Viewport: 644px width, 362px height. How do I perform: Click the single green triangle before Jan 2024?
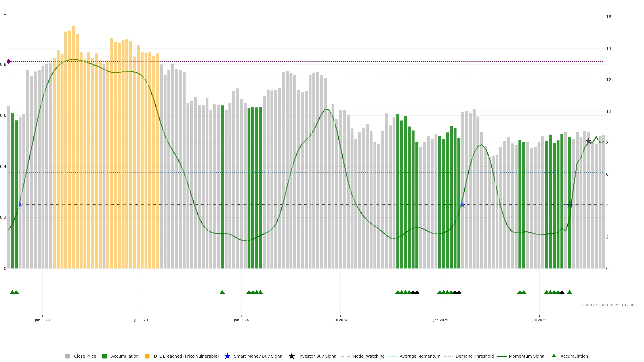pos(222,292)
